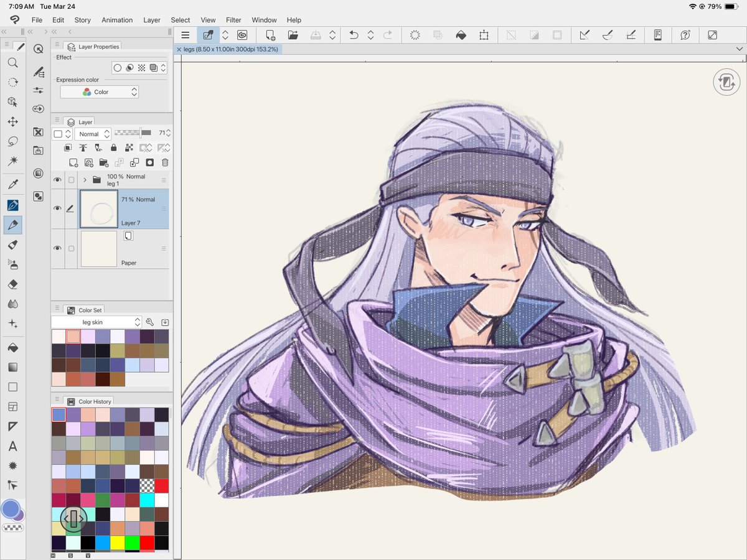The height and width of the screenshot is (560, 747).
Task: Open file using the folder icon in command bar
Action: (x=293, y=35)
